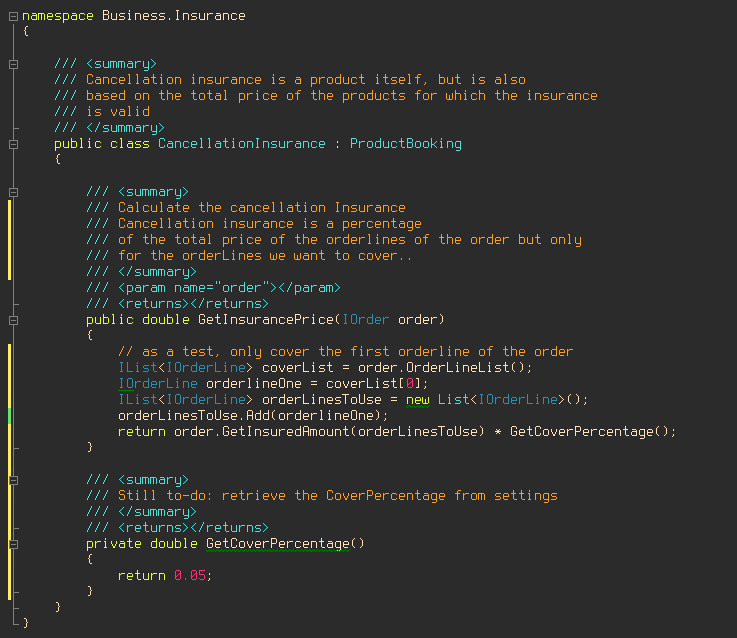The width and height of the screenshot is (737, 638).
Task: Collapse the Business.Insurance namespace block
Action: [13, 16]
